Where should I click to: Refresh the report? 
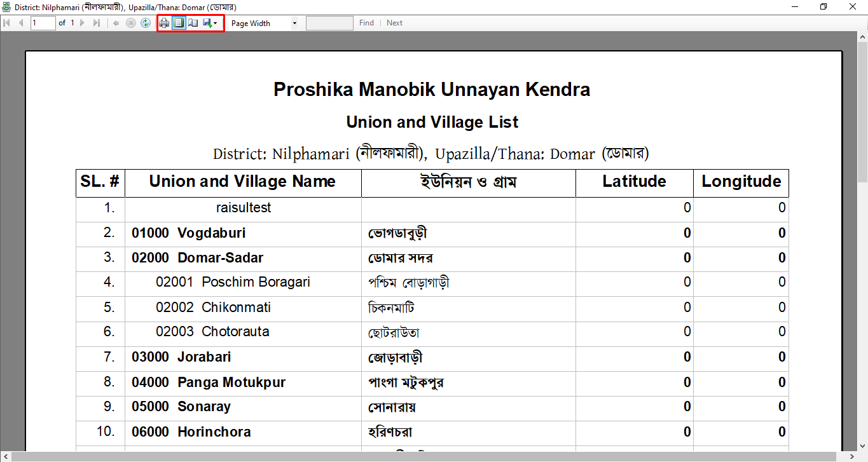(146, 23)
